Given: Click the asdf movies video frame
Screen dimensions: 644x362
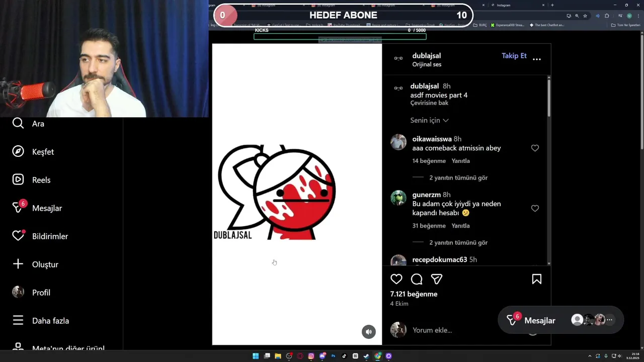Looking at the screenshot, I should click(x=297, y=194).
